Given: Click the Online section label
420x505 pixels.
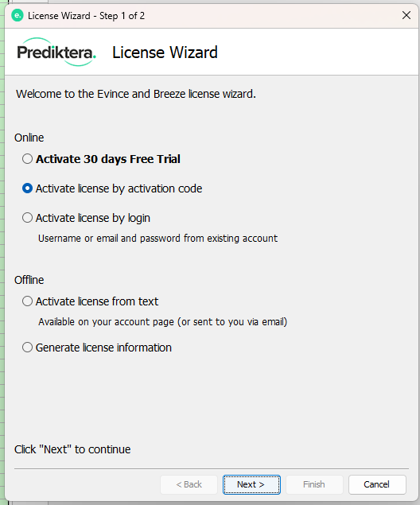Looking at the screenshot, I should pyautogui.click(x=29, y=138).
